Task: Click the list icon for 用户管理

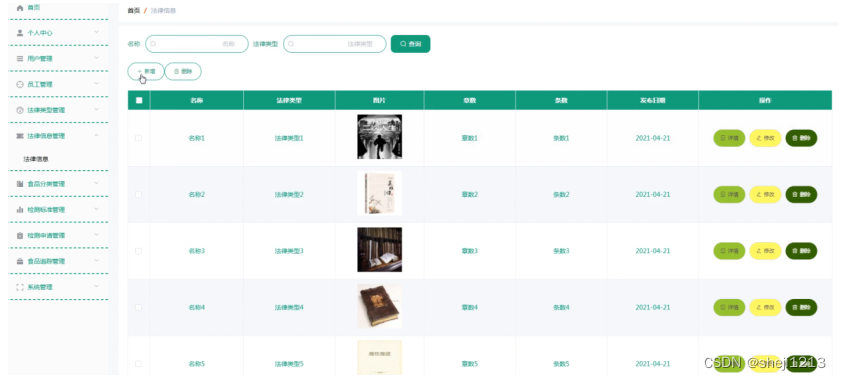Action: click(20, 59)
